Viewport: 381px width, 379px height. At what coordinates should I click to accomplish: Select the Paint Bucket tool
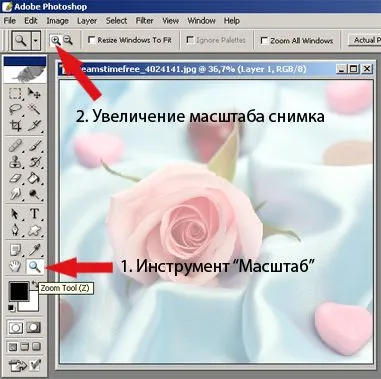pos(34,178)
